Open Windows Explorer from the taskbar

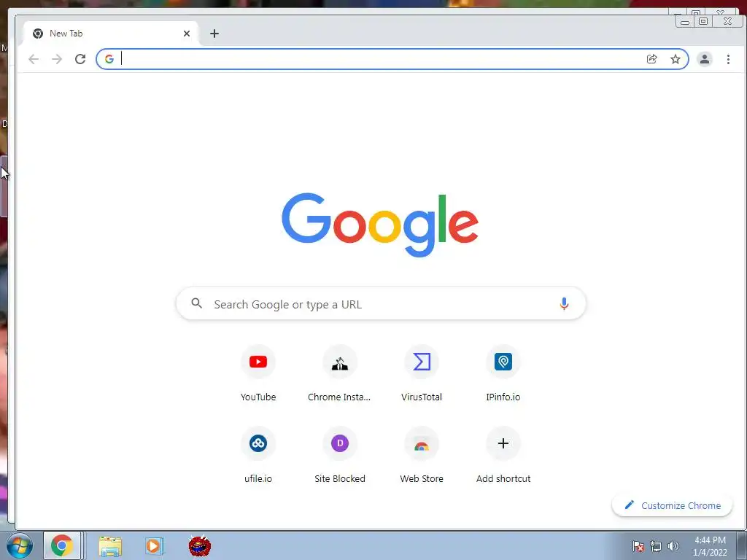point(110,546)
